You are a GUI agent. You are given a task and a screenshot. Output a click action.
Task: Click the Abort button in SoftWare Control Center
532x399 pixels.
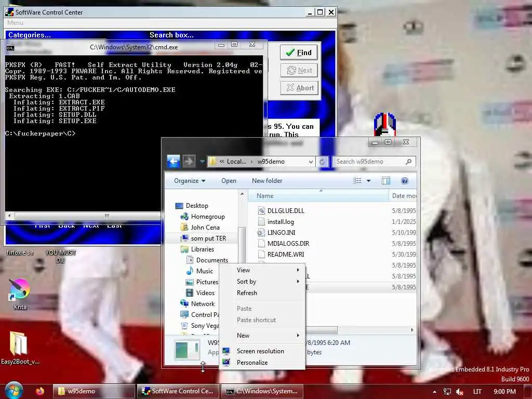299,88
